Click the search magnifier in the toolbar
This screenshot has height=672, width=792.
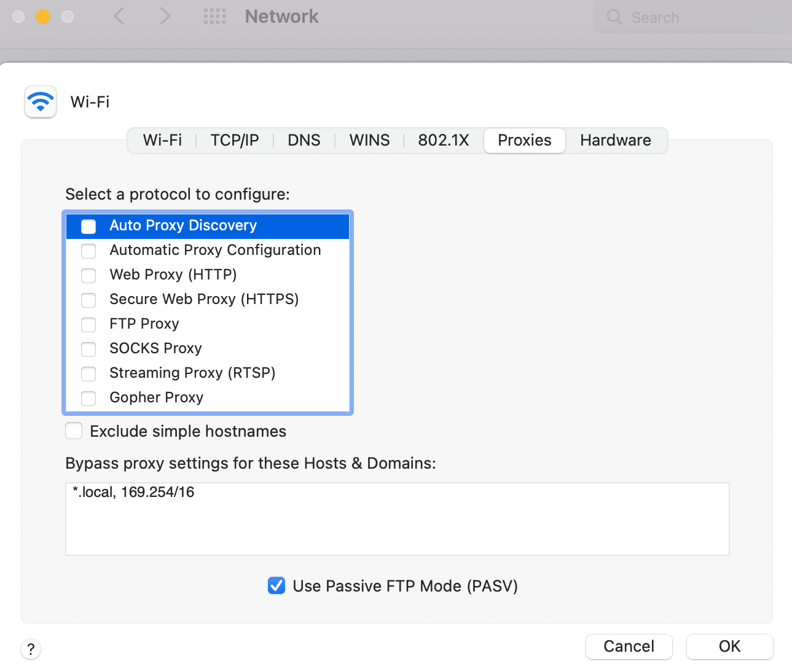point(614,17)
